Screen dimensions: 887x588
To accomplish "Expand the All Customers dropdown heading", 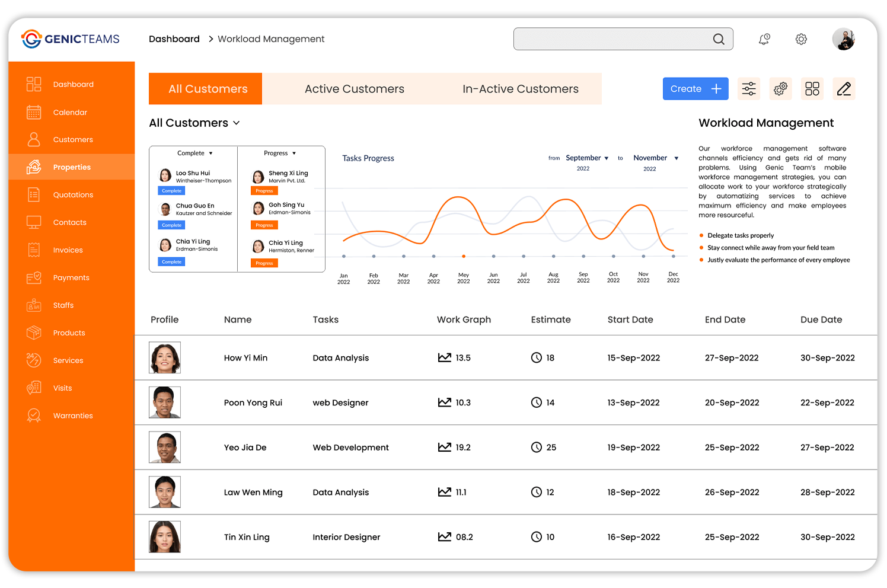I will click(x=194, y=123).
